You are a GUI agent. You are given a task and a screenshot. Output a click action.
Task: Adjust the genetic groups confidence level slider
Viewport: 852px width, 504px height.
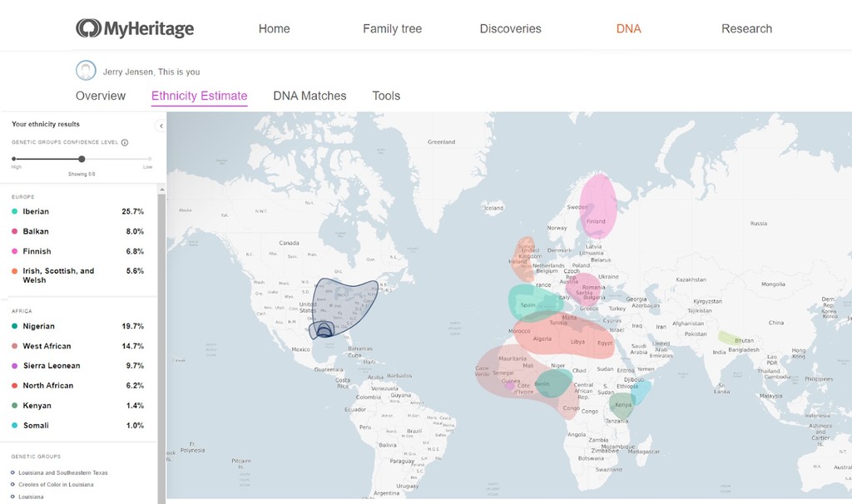(82, 159)
